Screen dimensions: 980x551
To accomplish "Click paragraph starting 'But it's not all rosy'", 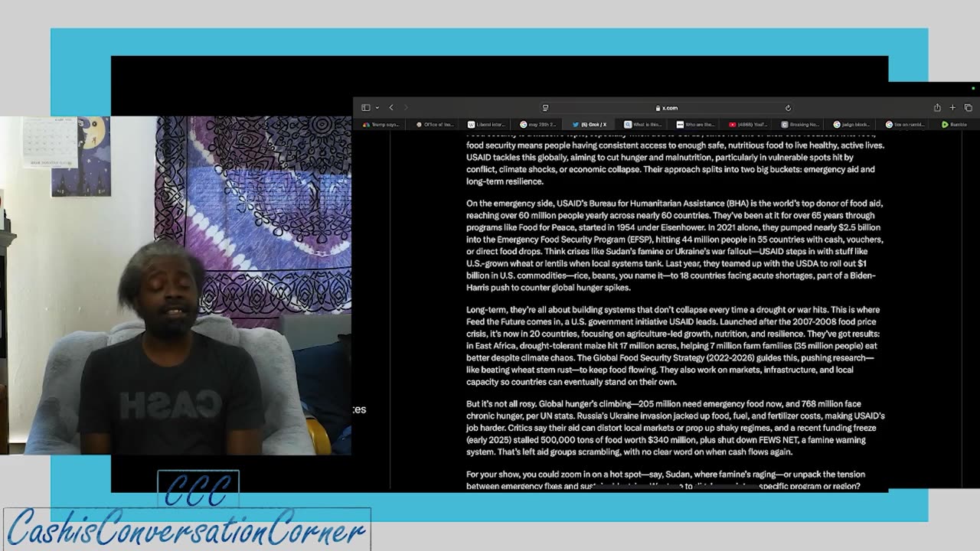I will coord(675,428).
